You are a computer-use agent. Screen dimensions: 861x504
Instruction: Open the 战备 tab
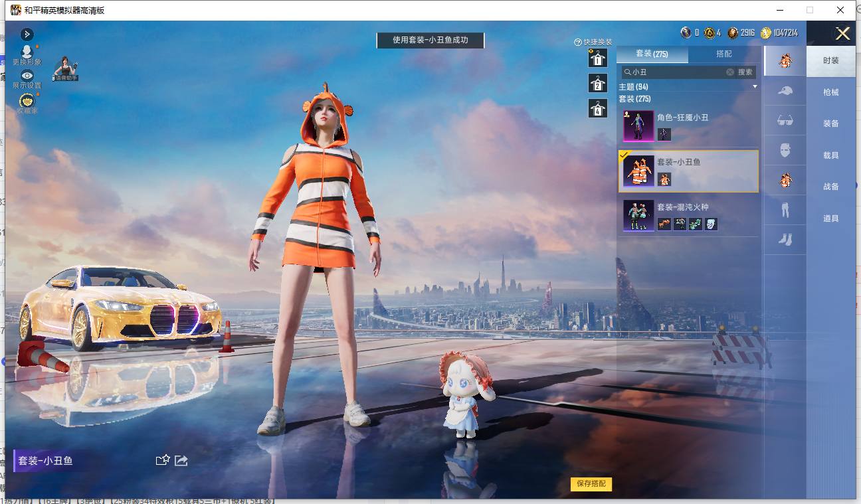[831, 187]
